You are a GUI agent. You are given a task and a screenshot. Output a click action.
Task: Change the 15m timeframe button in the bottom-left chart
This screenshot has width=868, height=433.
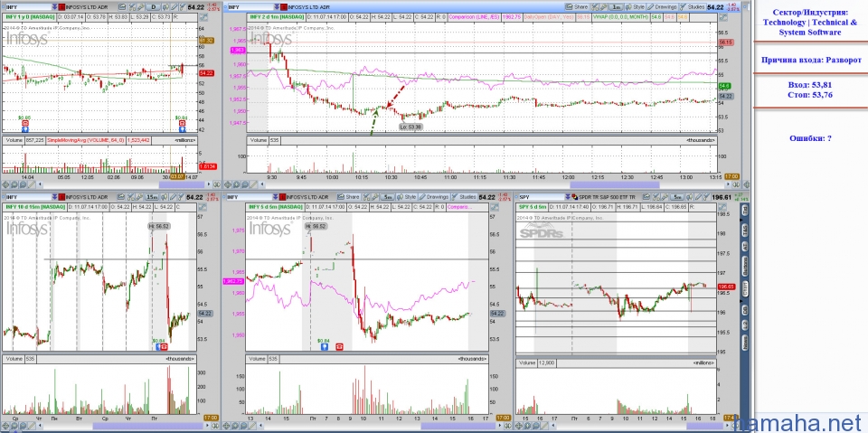(152, 196)
